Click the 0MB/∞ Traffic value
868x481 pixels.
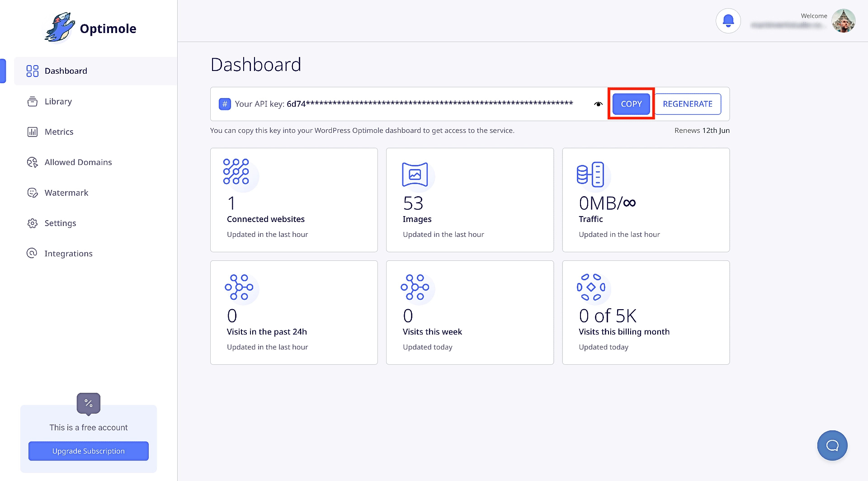(607, 203)
